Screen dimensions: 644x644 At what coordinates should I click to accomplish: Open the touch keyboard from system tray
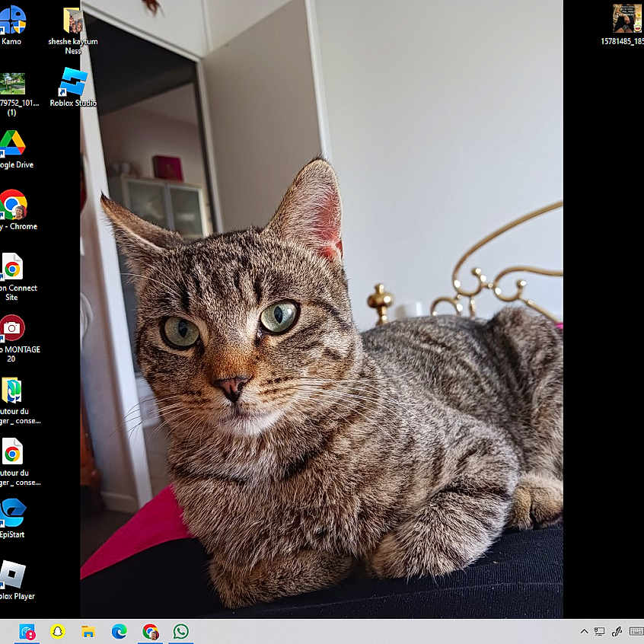636,631
